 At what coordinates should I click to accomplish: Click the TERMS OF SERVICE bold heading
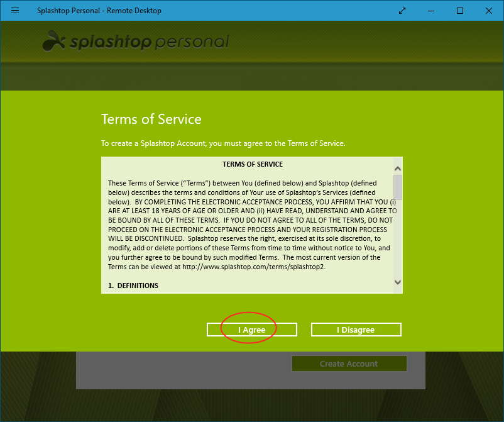coord(253,164)
